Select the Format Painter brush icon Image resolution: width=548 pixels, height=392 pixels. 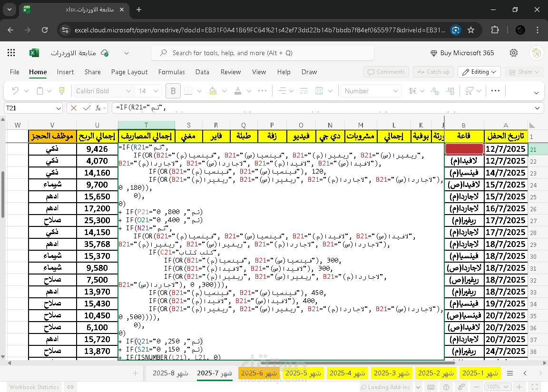[x=62, y=91]
